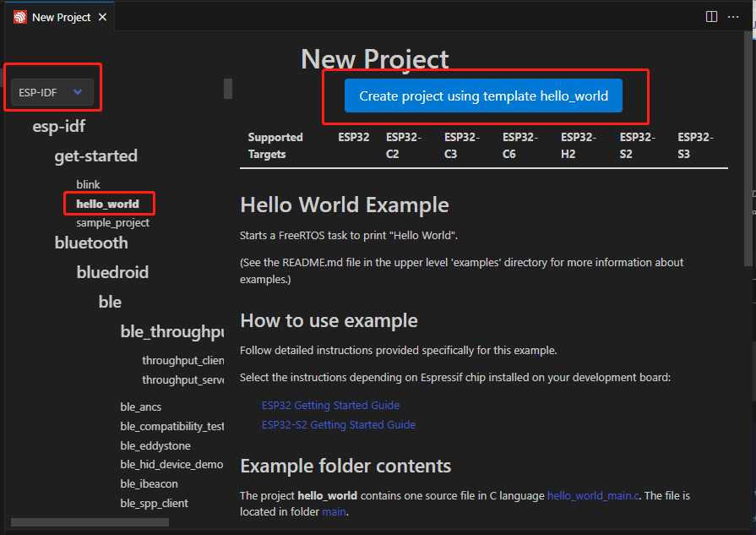This screenshot has width=756, height=535.
Task: Collapse the bluedroid subcategory
Action: (x=112, y=272)
